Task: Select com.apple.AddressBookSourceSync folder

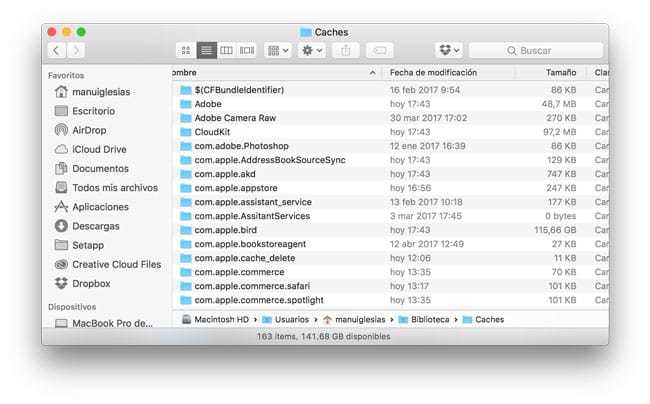Action: [270, 160]
